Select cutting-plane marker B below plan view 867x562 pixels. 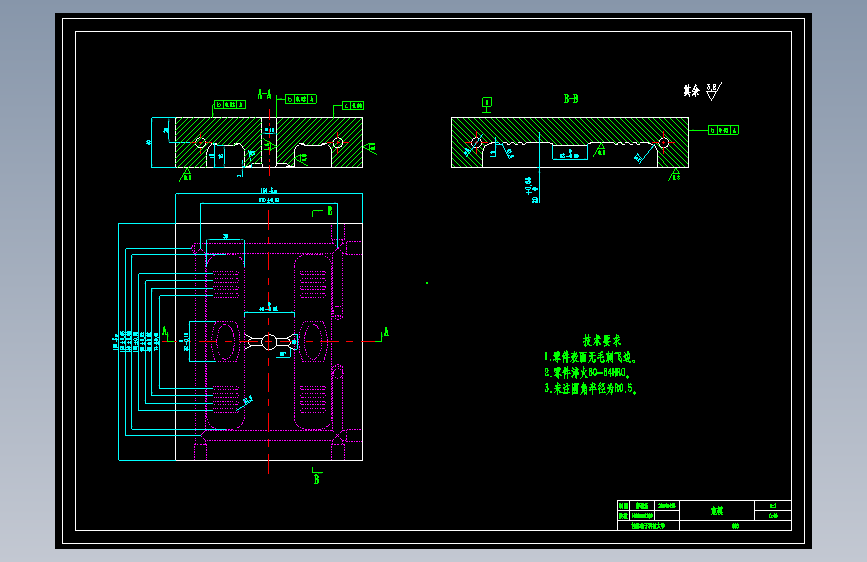317,476
